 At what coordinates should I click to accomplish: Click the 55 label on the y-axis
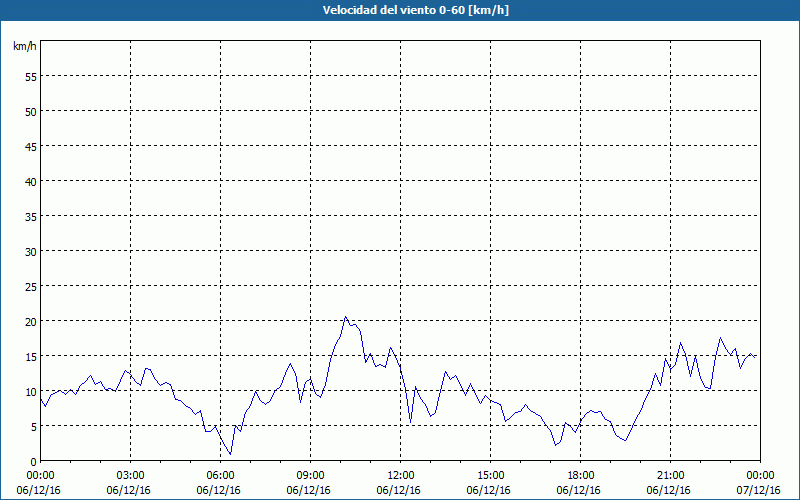[31, 77]
